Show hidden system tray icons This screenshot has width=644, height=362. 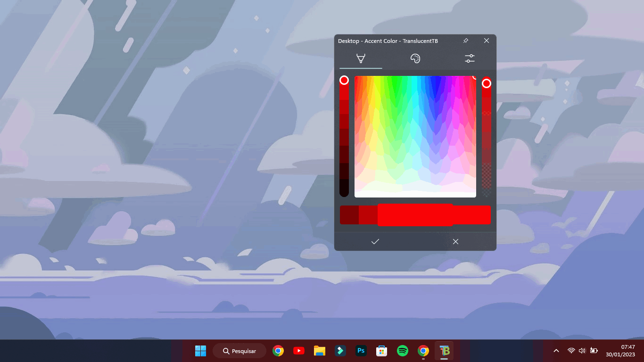pyautogui.click(x=556, y=351)
